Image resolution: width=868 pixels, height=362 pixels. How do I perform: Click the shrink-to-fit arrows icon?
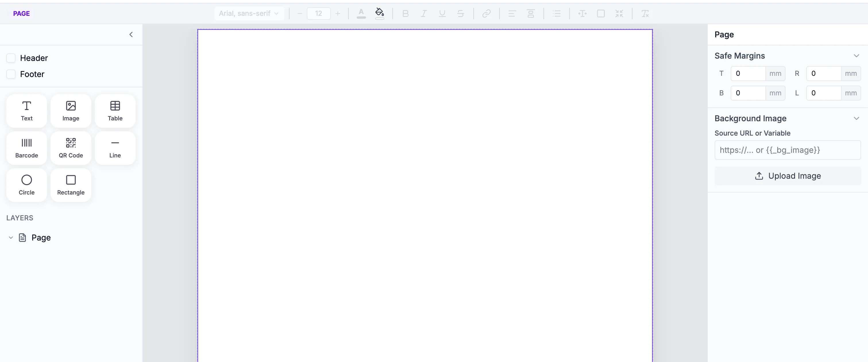point(619,14)
